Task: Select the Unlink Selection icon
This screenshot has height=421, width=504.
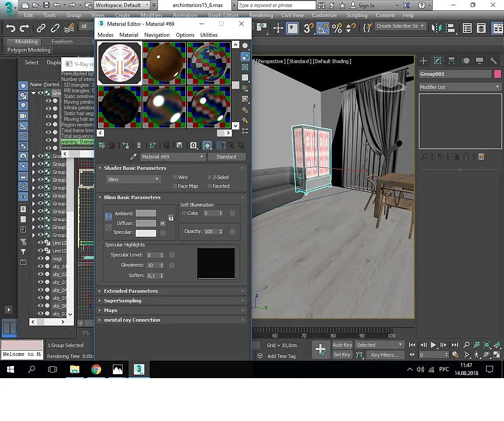Action: coord(55,28)
